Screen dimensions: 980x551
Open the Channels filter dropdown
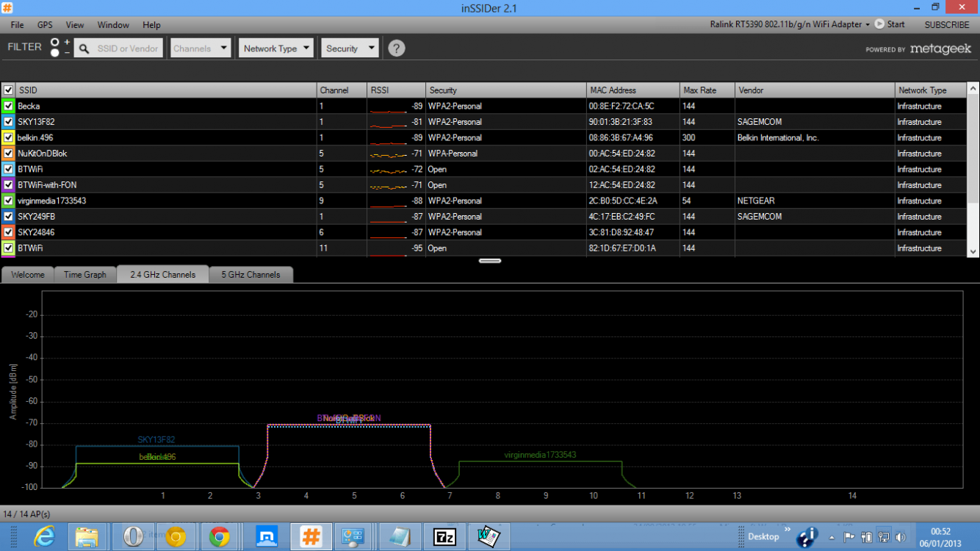[x=201, y=48]
